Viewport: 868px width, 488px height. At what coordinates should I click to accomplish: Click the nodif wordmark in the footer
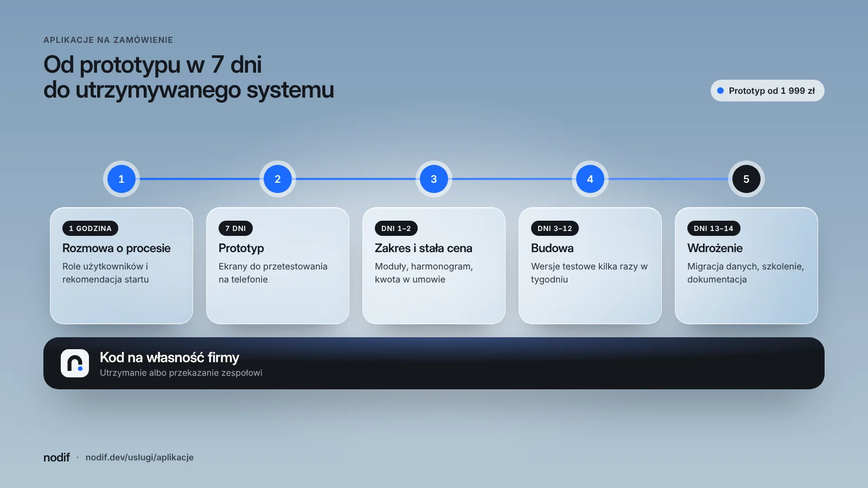click(56, 457)
